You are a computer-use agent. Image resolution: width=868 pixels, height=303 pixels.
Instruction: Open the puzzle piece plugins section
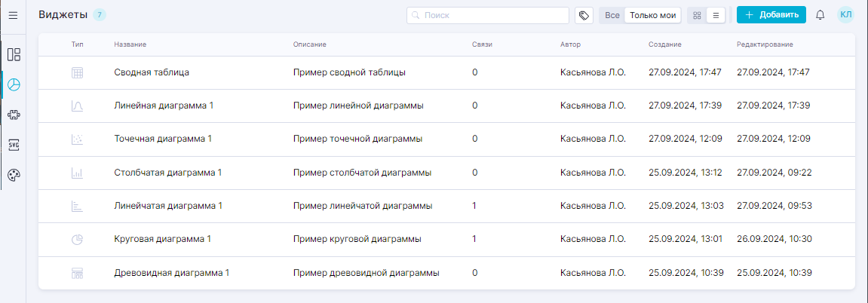14,115
